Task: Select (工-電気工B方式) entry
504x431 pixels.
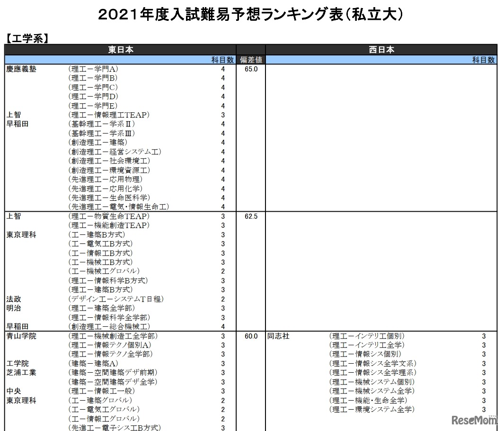Action: click(101, 244)
